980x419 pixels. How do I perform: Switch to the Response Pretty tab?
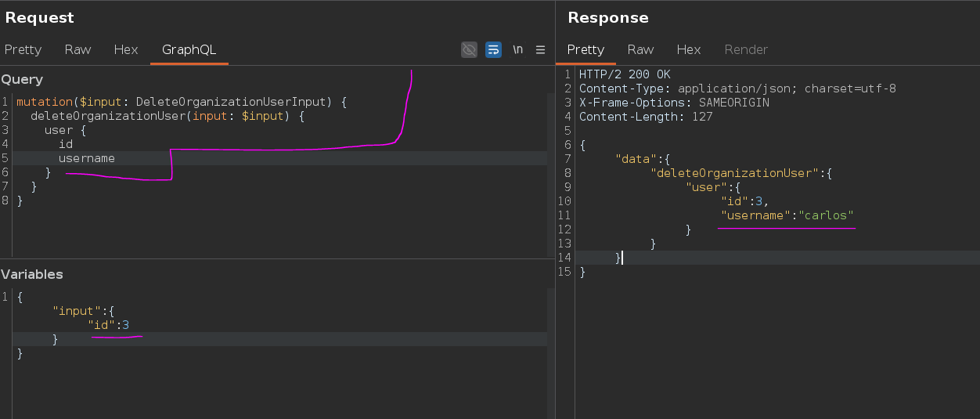coord(585,49)
